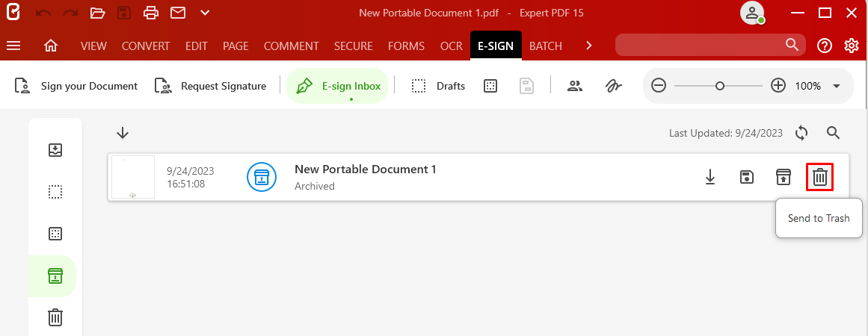868x336 pixels.
Task: Click the undo arrow in title bar
Action: [43, 13]
